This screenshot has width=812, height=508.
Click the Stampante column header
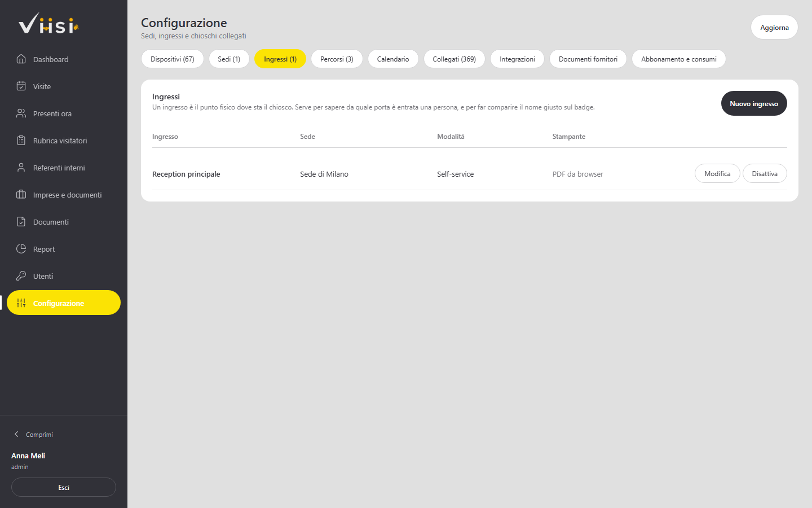[569, 137]
